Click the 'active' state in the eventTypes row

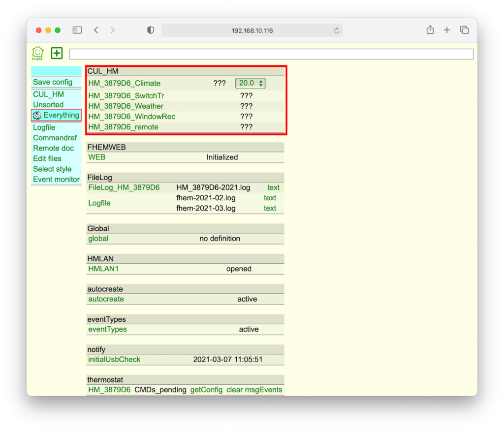[249, 329]
